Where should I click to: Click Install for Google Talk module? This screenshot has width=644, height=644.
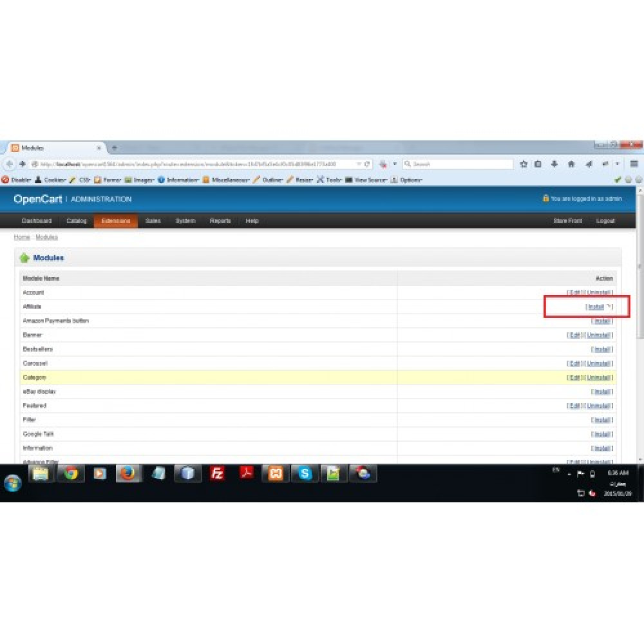(602, 434)
